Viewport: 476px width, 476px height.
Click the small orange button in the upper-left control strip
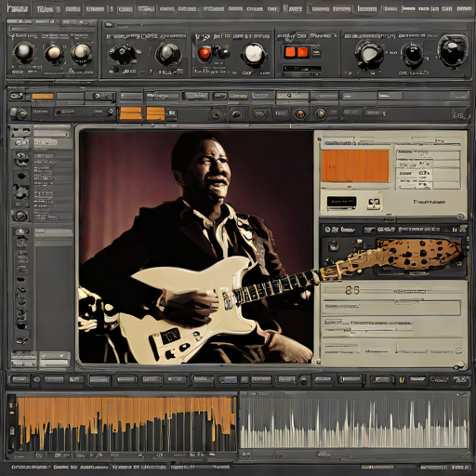pyautogui.click(x=43, y=97)
